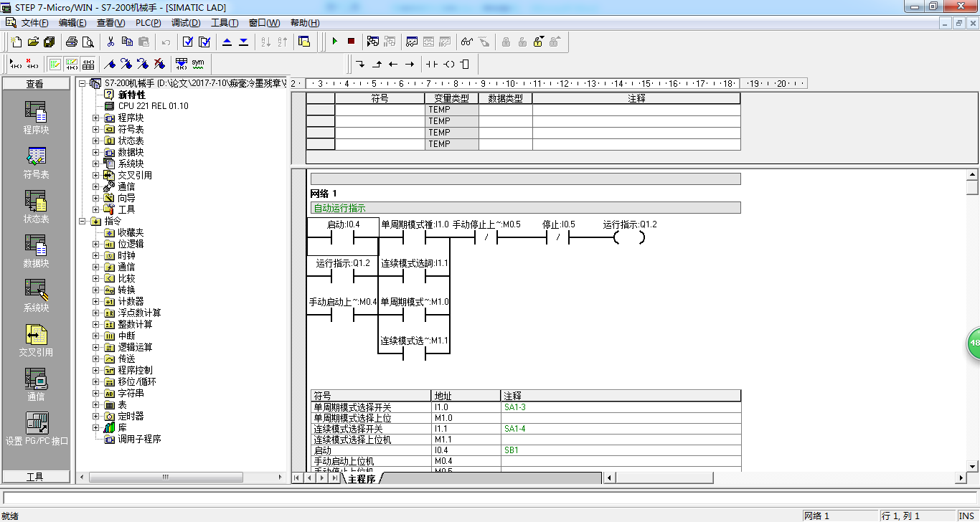Collapse the S7-200机械手 project root node
The width and height of the screenshot is (980, 522).
click(82, 83)
